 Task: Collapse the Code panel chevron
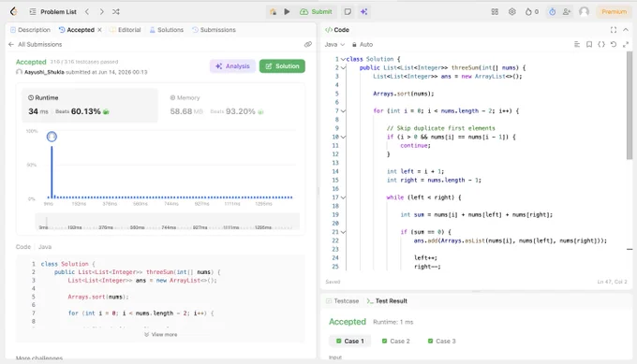tap(626, 30)
